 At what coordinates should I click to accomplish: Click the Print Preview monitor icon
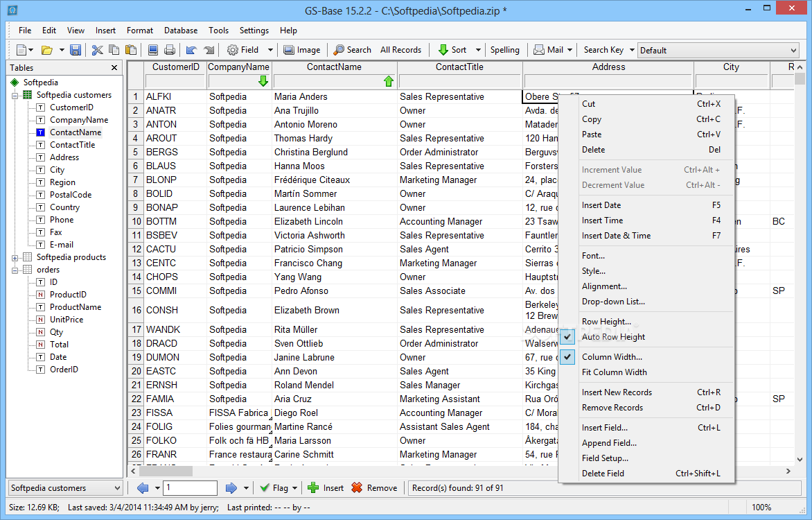point(152,50)
